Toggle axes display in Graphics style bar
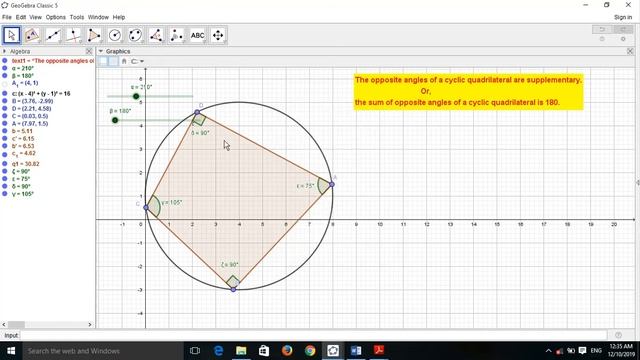The height and width of the screenshot is (360, 640). pos(103,62)
